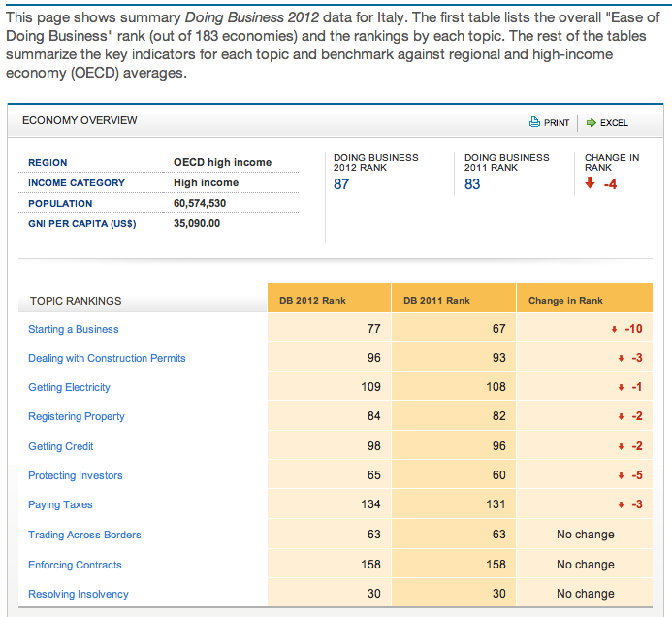Viewport: 672px width, 617px height.
Task: Click Starting a Business 2011 rank 67
Action: point(498,329)
